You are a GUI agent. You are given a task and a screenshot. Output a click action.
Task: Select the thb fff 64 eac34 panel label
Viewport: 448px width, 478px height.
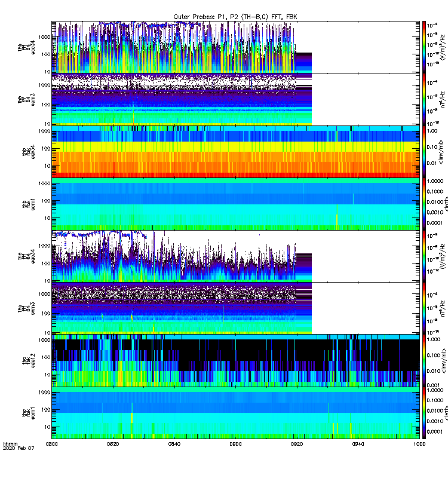(x=26, y=47)
